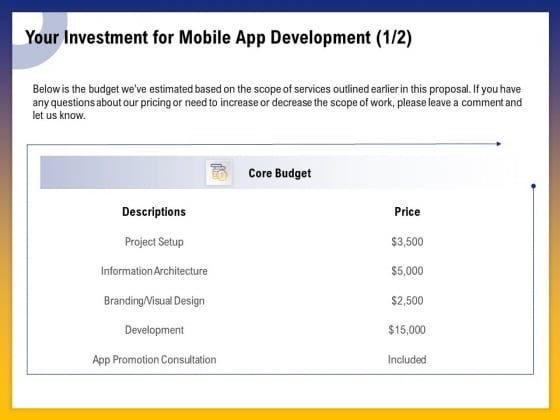Click the 'Descriptions' column header
Screen dimensions: 560x420
(x=154, y=212)
